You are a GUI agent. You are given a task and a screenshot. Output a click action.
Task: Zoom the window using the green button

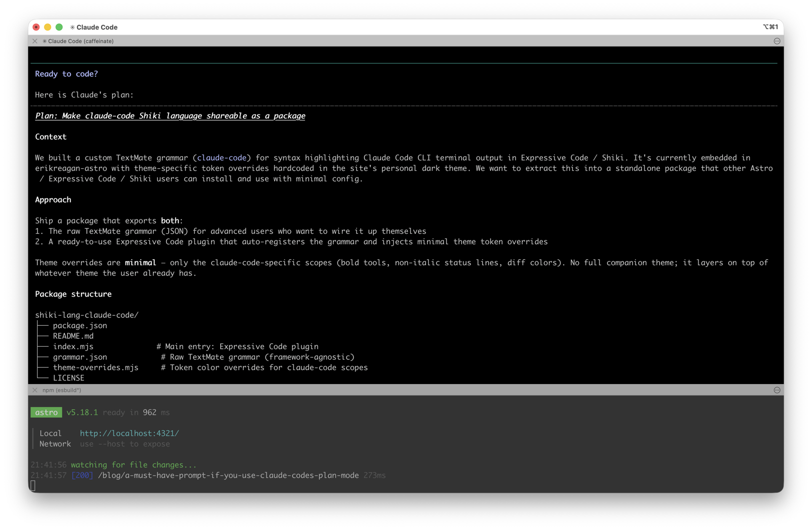tap(59, 27)
